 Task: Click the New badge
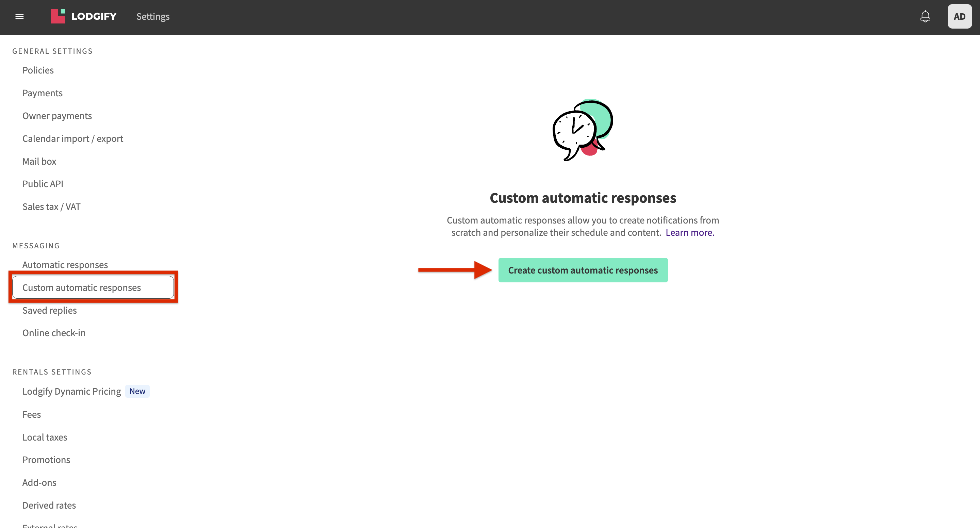click(x=137, y=391)
